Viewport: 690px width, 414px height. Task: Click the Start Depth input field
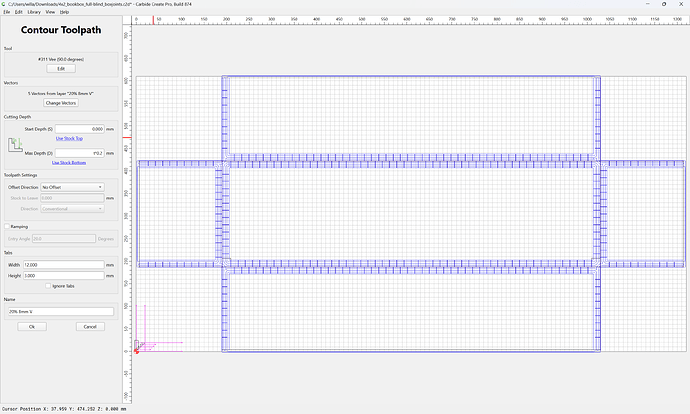pos(79,129)
